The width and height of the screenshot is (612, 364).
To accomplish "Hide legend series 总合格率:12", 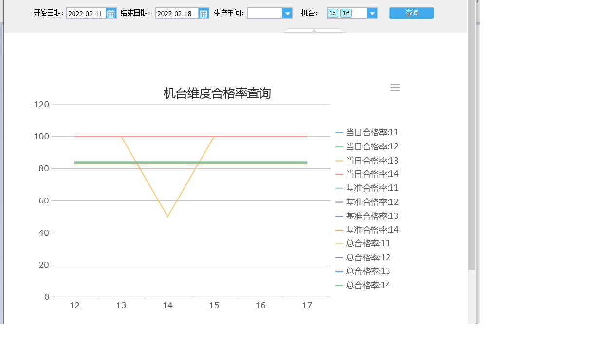I will tap(363, 257).
